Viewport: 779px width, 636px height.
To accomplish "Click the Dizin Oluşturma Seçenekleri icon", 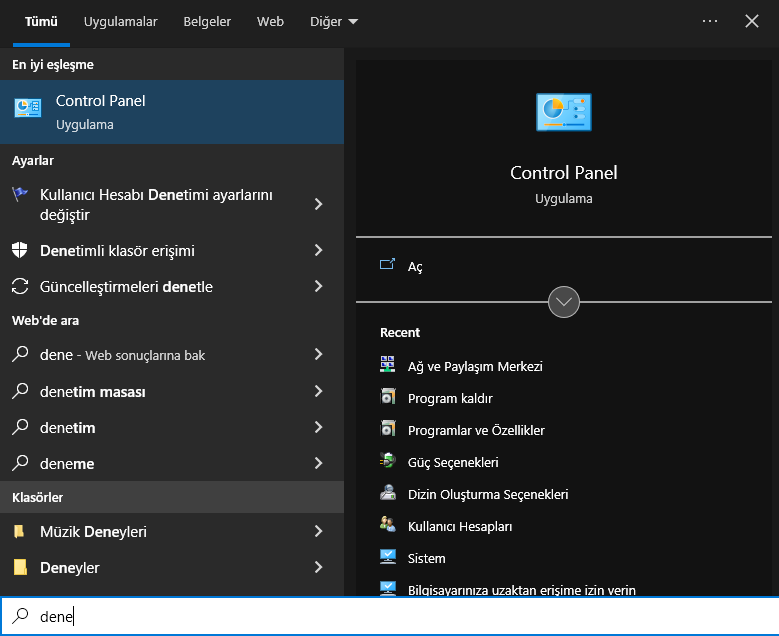I will pyautogui.click(x=388, y=494).
